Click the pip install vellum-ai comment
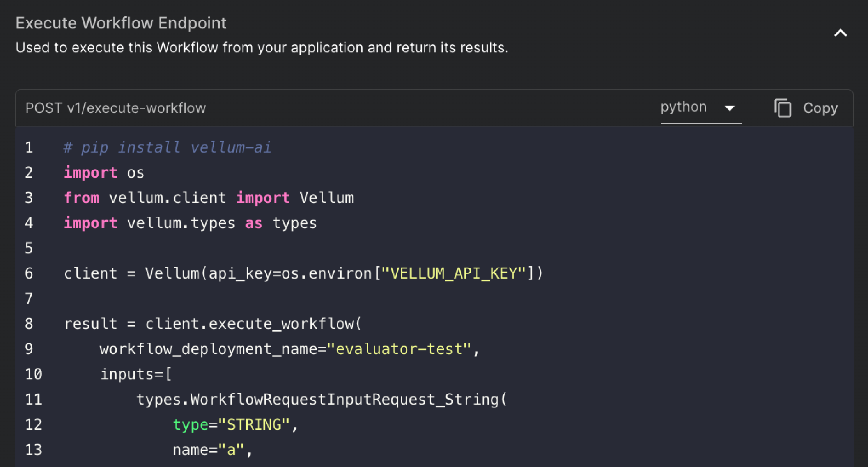The height and width of the screenshot is (467, 868). (x=167, y=147)
